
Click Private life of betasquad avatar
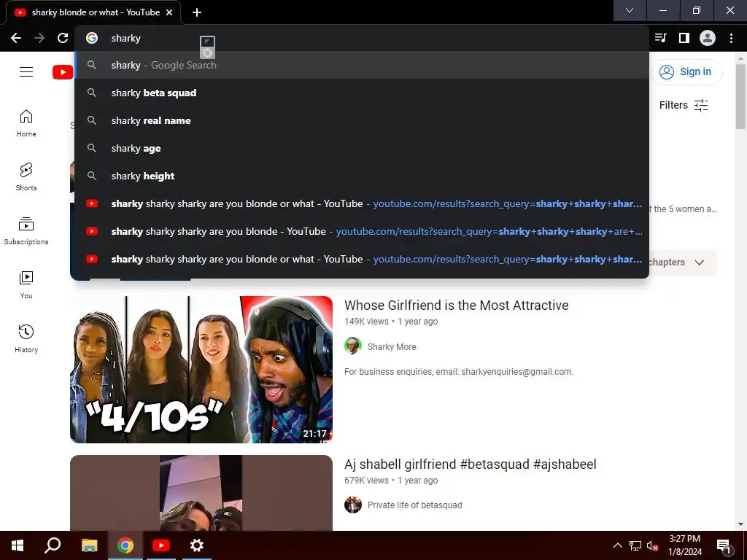click(353, 505)
